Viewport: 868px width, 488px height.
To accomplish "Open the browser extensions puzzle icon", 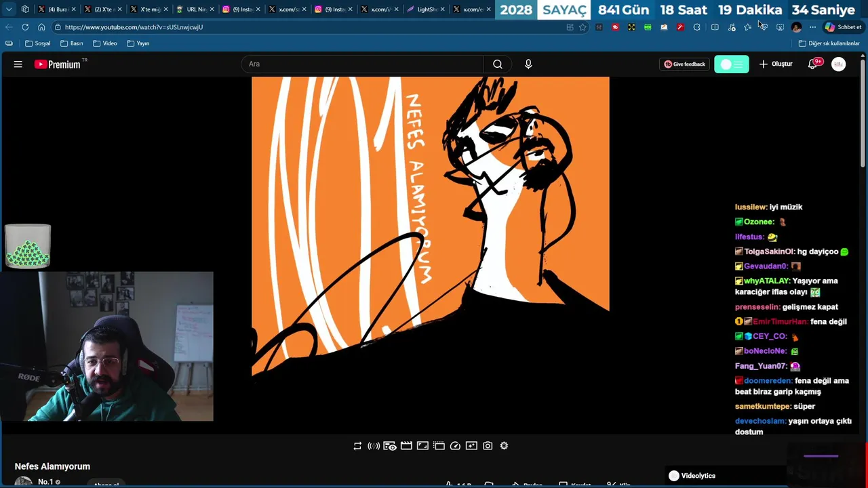I will (696, 27).
